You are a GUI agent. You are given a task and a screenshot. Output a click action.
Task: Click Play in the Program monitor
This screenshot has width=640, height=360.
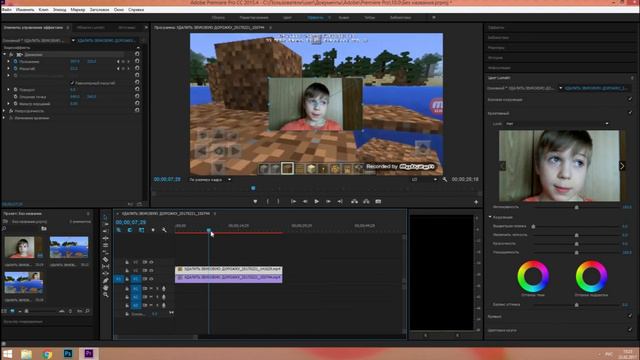[316, 202]
